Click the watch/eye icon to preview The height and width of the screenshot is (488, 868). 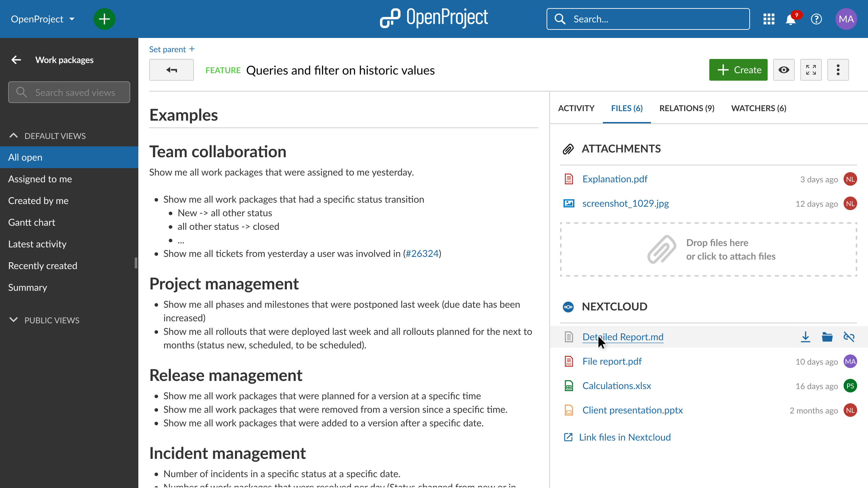[x=783, y=70]
